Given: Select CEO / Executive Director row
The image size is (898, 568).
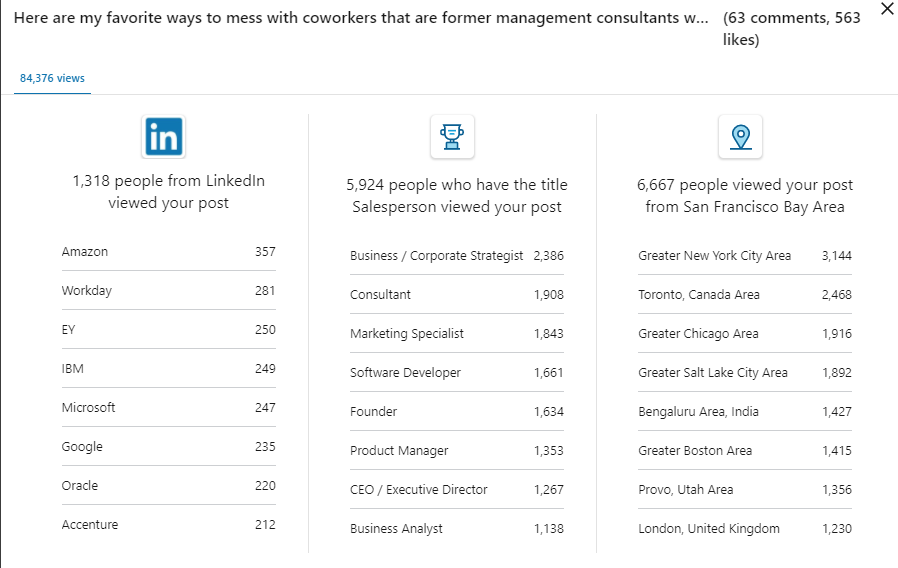Looking at the screenshot, I should pos(456,490).
